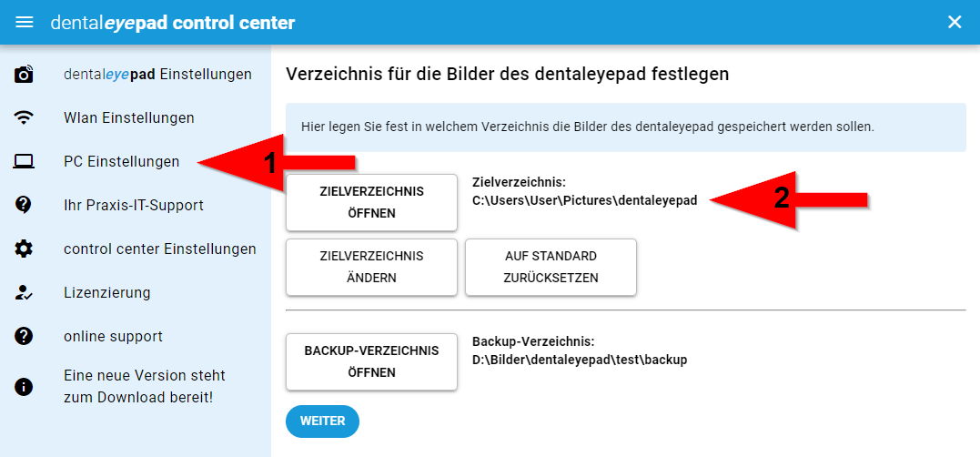Image resolution: width=980 pixels, height=457 pixels.
Task: Click Zielverzeichnis öffnen button
Action: click(x=371, y=203)
